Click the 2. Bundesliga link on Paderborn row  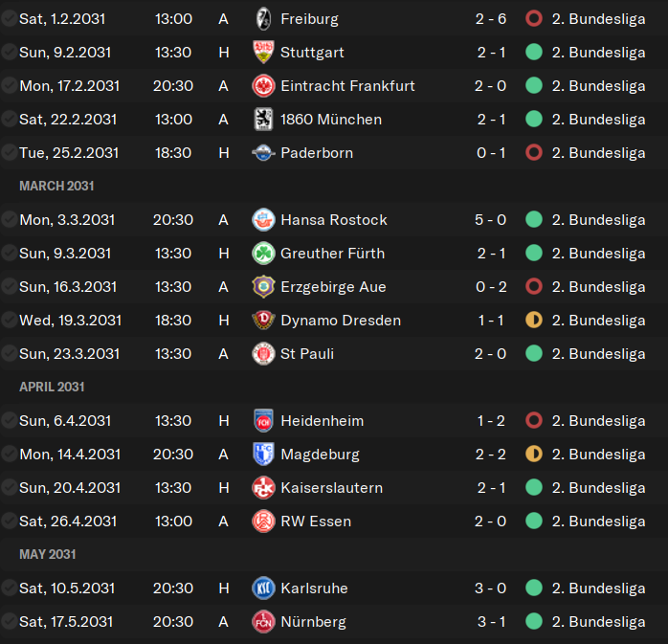point(598,153)
